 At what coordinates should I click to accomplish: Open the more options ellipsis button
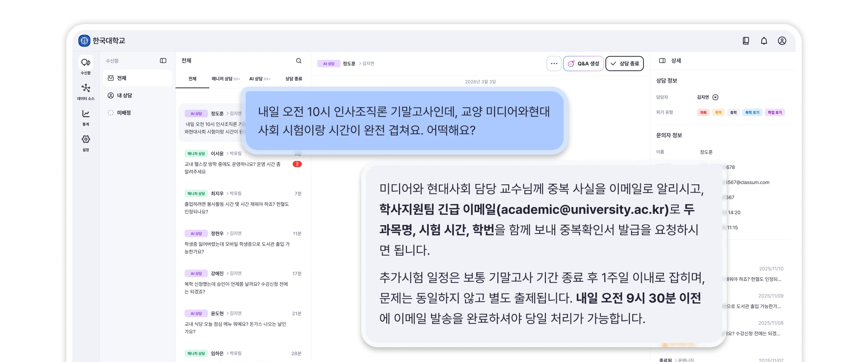pos(554,63)
